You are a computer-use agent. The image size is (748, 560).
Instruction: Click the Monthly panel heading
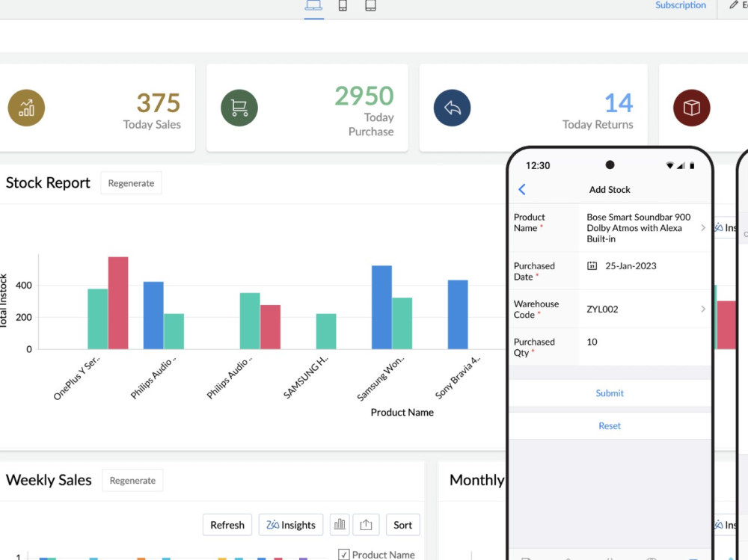click(x=477, y=480)
